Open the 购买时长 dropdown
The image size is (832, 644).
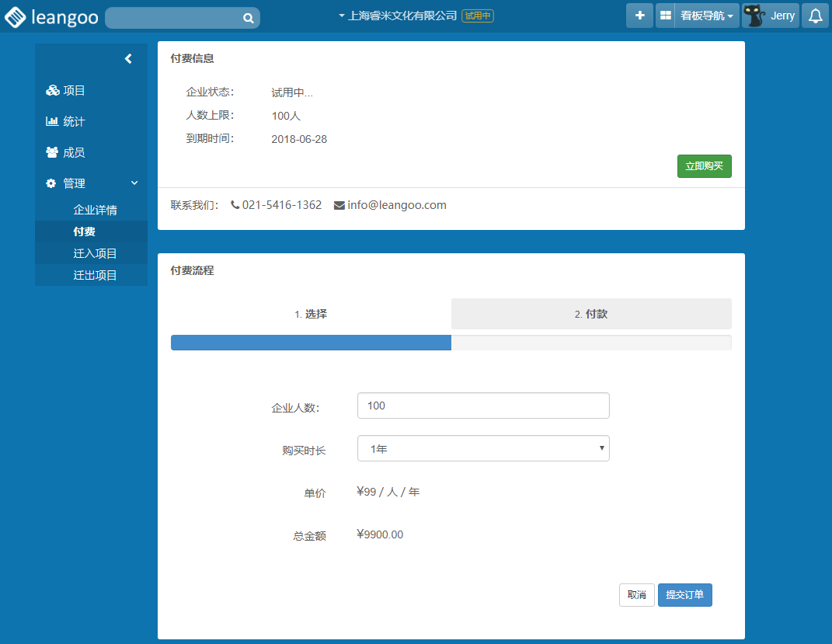point(483,448)
